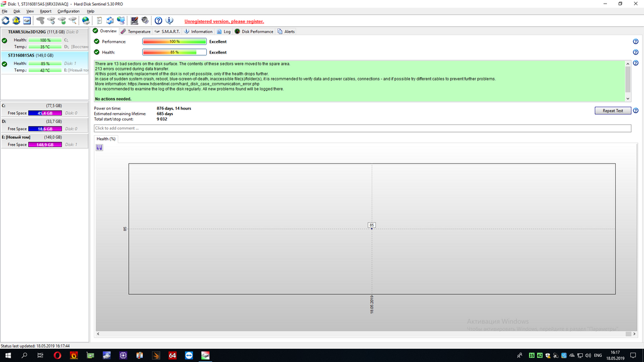Click the comment input field

click(x=362, y=128)
